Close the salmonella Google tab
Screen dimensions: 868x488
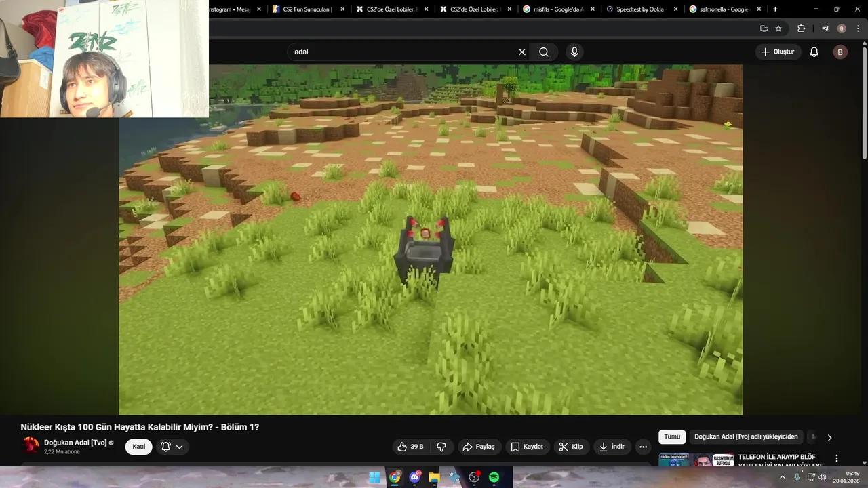(759, 9)
